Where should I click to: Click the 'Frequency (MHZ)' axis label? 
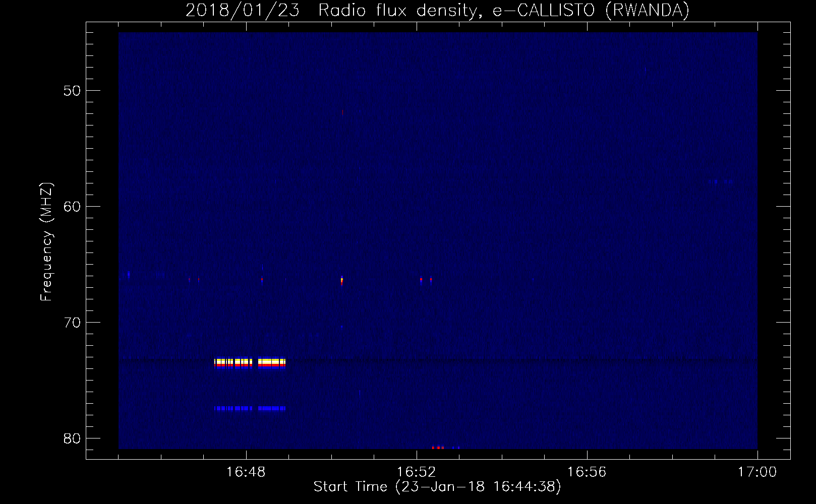[x=46, y=242]
